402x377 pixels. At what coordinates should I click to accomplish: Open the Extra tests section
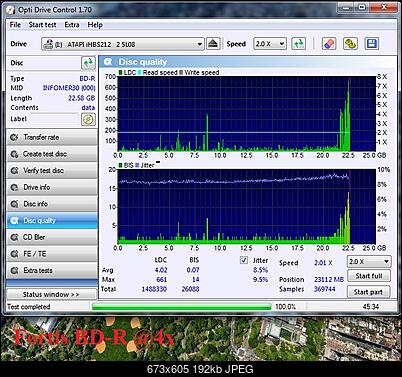(52, 271)
